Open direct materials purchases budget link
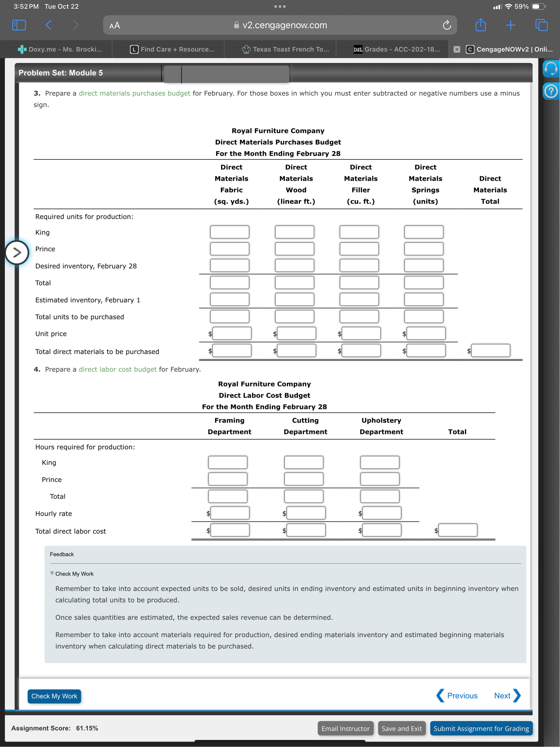 point(134,93)
